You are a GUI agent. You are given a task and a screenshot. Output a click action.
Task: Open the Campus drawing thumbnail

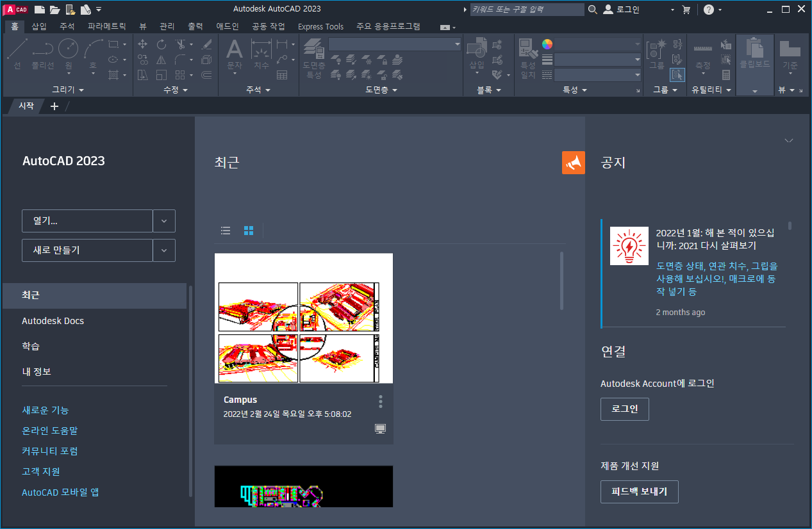[304, 318]
